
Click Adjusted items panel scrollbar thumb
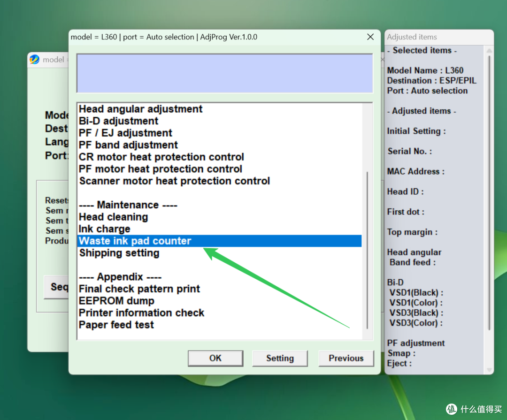coord(489,193)
